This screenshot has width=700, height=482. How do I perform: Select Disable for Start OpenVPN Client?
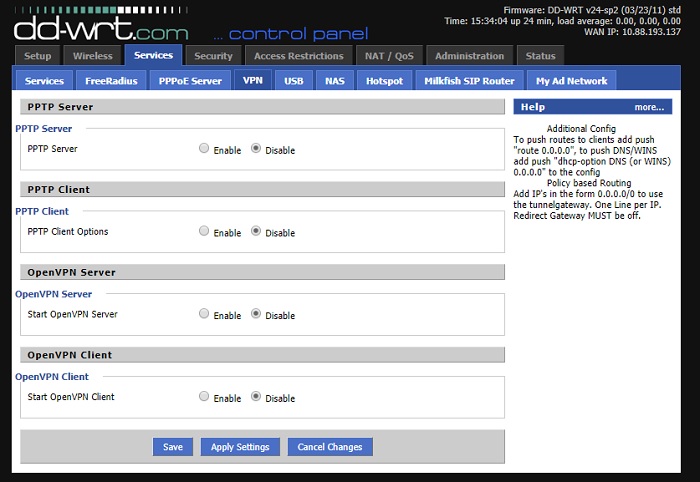pos(256,396)
